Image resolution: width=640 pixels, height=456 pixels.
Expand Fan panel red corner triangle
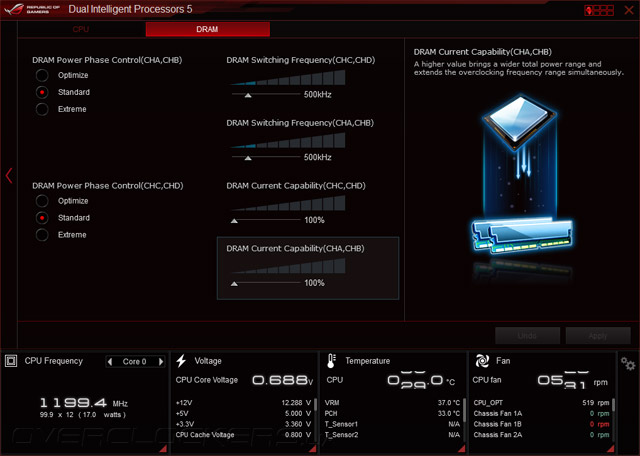(x=611, y=448)
